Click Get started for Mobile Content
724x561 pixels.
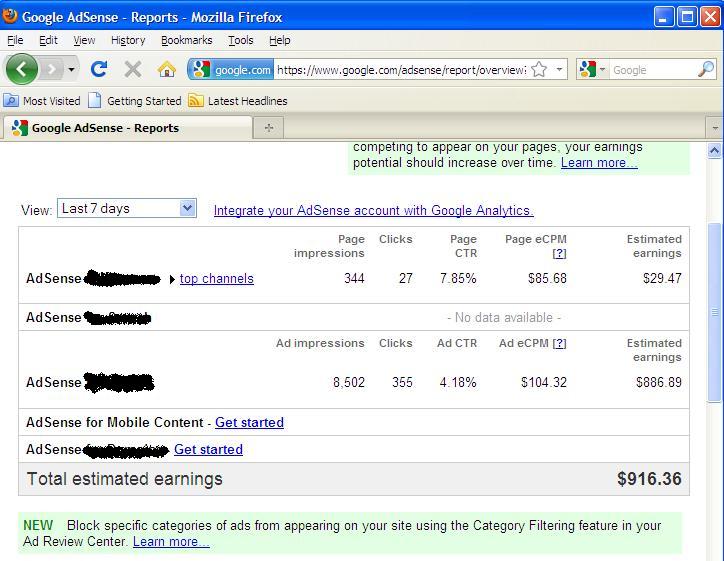point(249,423)
